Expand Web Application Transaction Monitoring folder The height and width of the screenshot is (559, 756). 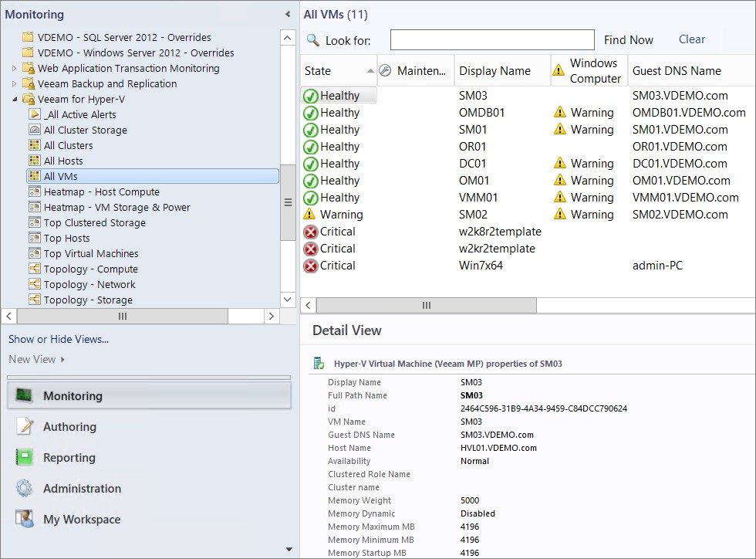coord(15,69)
